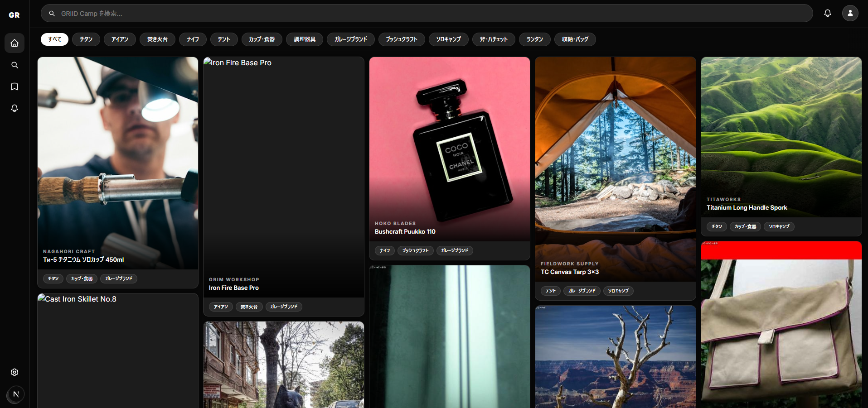Click the ブッシュクラフト tag under Bushcraft Puukko 110
Screen dimensions: 868x408
click(415, 250)
